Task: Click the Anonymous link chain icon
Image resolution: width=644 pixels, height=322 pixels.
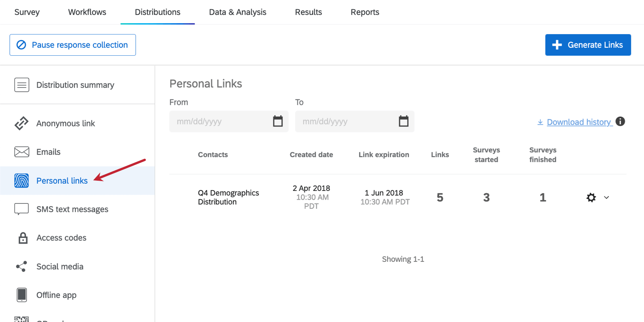Action: coord(22,123)
